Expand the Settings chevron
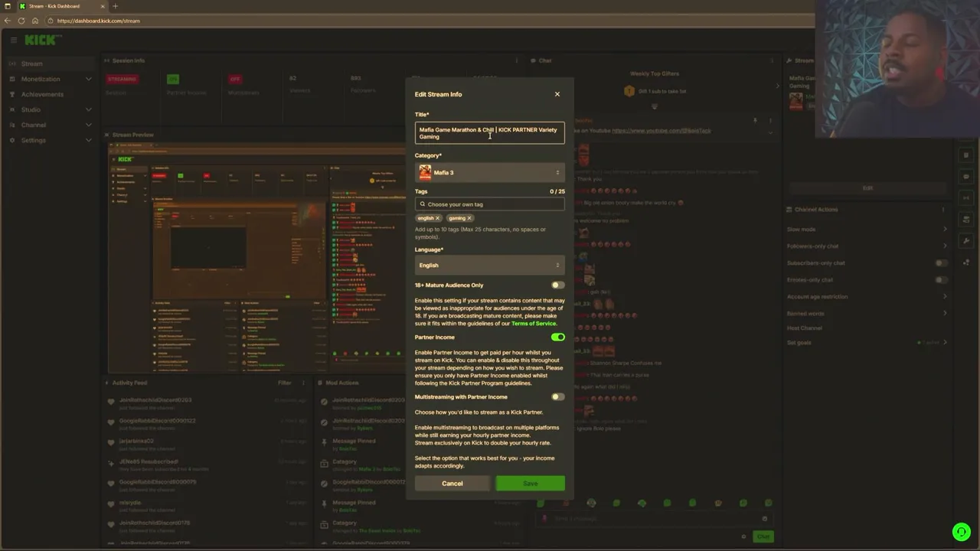Screen dimensions: 980x551 (89, 140)
